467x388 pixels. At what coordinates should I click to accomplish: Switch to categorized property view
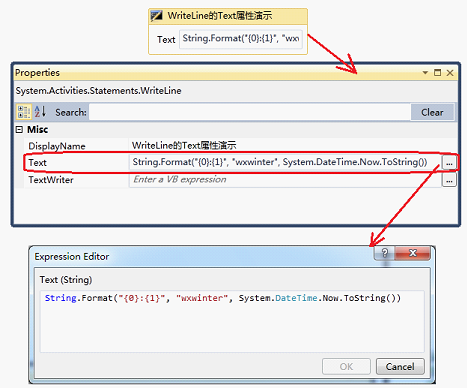click(24, 112)
